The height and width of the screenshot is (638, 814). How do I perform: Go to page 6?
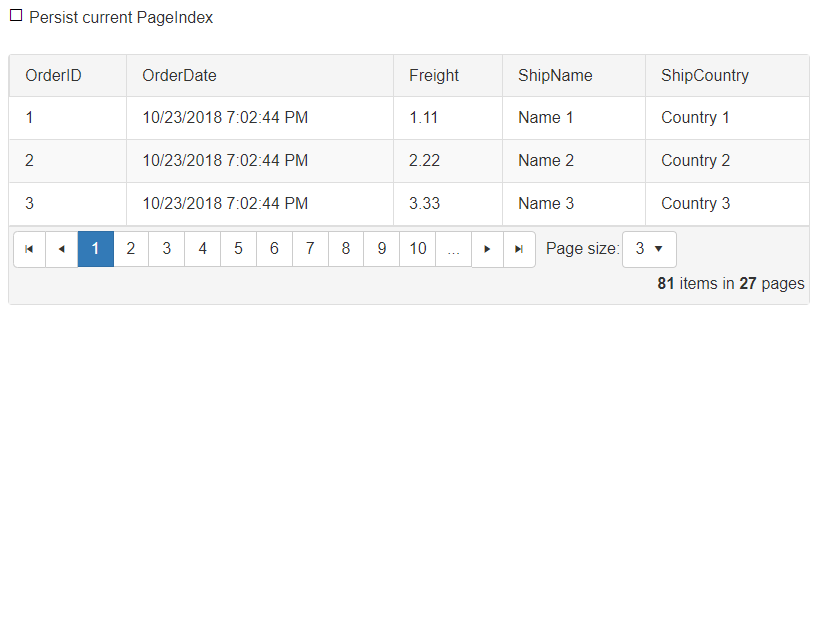274,249
